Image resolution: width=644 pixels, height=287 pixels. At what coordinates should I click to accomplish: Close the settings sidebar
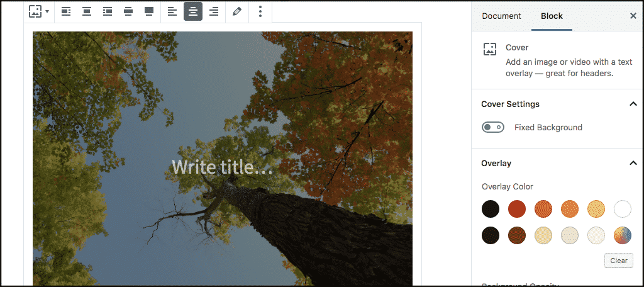click(x=633, y=16)
